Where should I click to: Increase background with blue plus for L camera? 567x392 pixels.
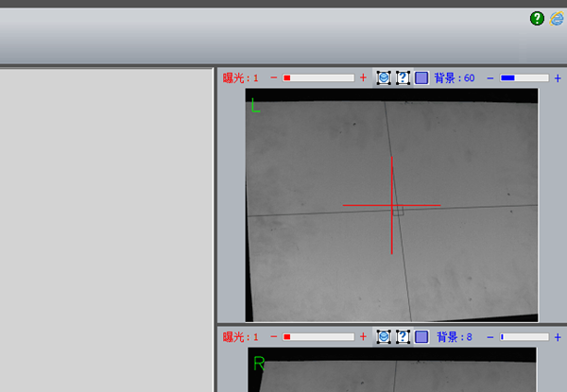[x=558, y=77]
